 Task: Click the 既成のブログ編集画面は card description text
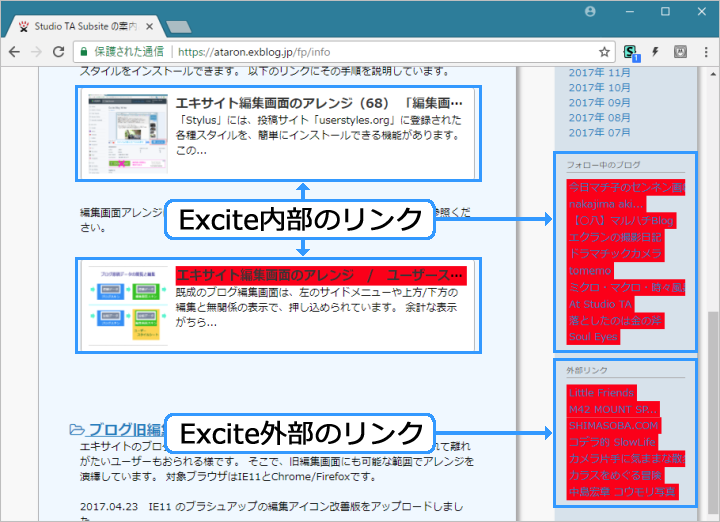pyautogui.click(x=317, y=307)
